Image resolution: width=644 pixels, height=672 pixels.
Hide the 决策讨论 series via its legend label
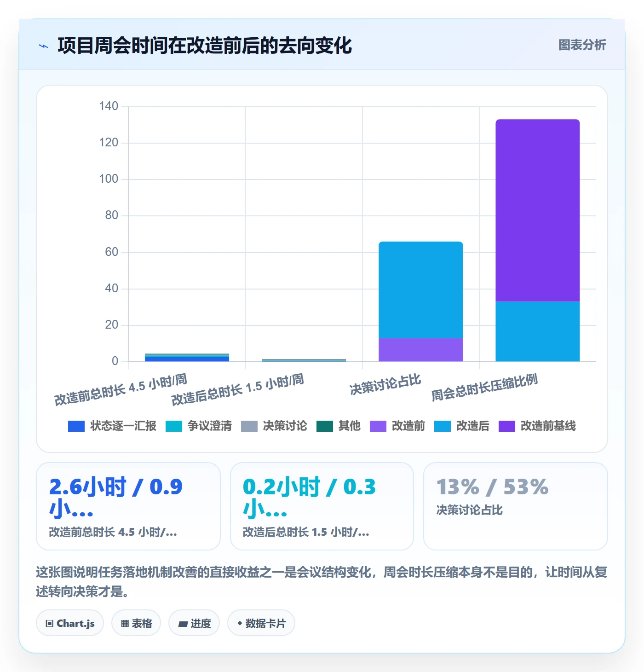pos(285,426)
